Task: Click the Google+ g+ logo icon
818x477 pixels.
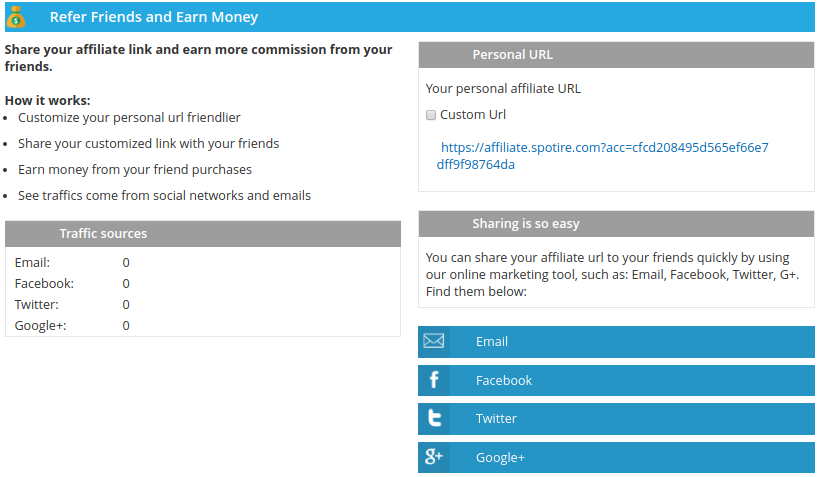Action: coord(434,457)
